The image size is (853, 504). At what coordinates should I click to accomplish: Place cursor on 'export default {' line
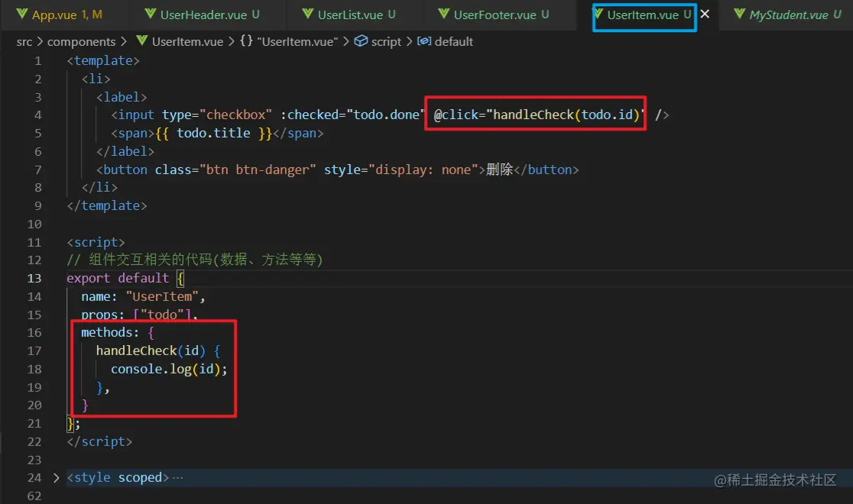click(x=125, y=279)
